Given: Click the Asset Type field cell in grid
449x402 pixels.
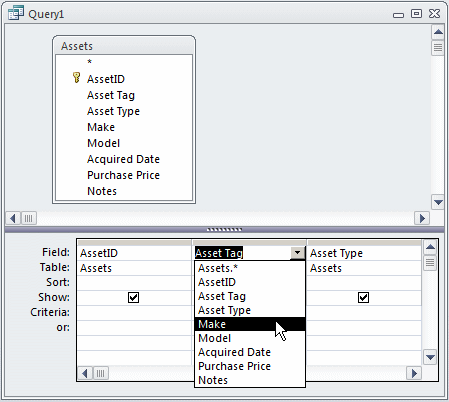Looking at the screenshot, I should click(364, 253).
